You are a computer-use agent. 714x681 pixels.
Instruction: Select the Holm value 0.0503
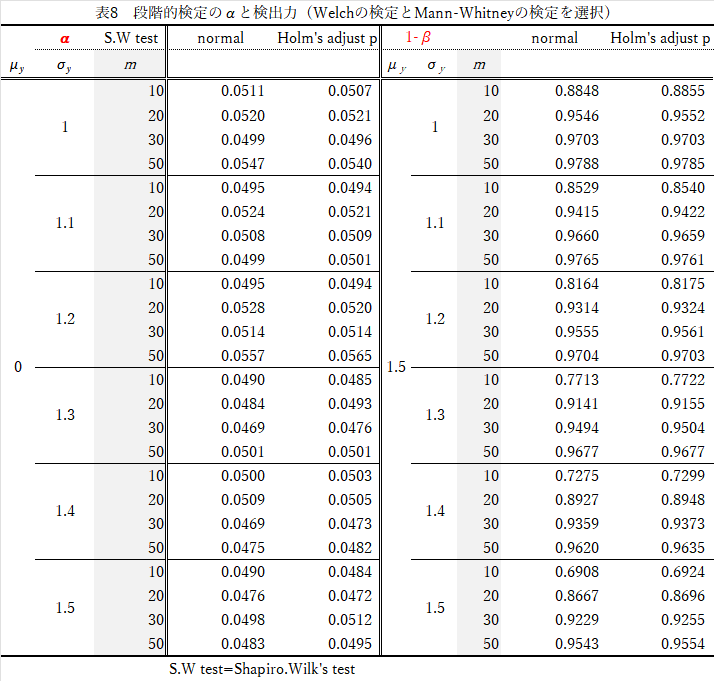point(350,476)
